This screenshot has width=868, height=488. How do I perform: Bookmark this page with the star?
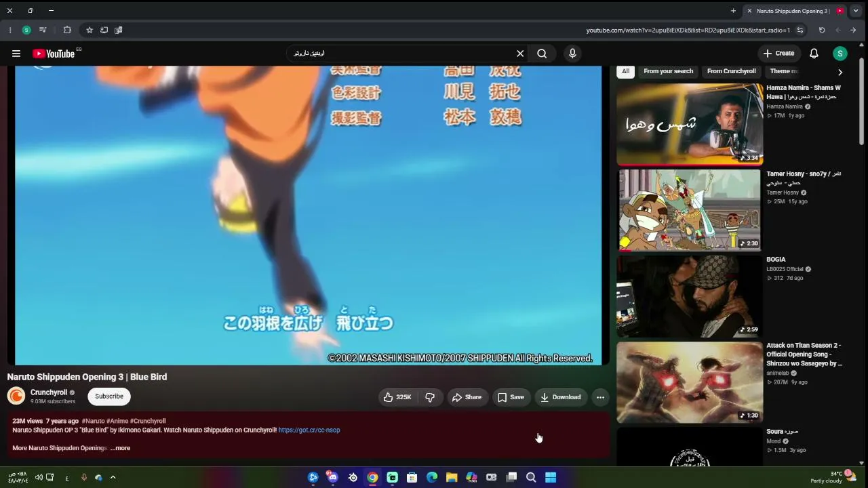89,30
